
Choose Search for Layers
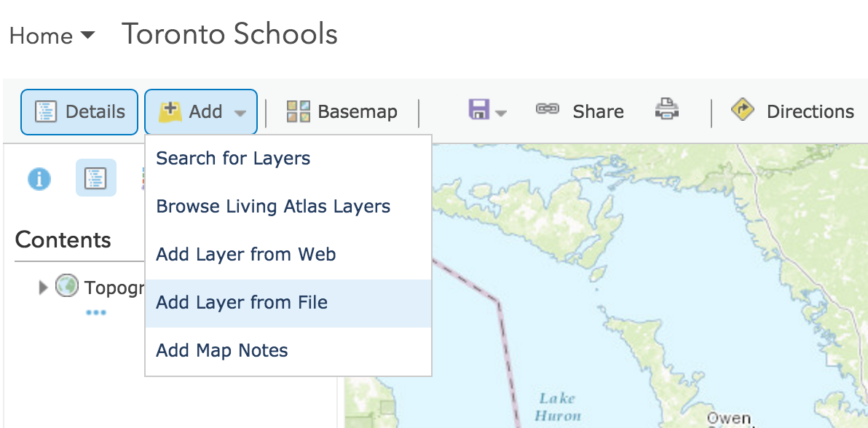point(233,158)
